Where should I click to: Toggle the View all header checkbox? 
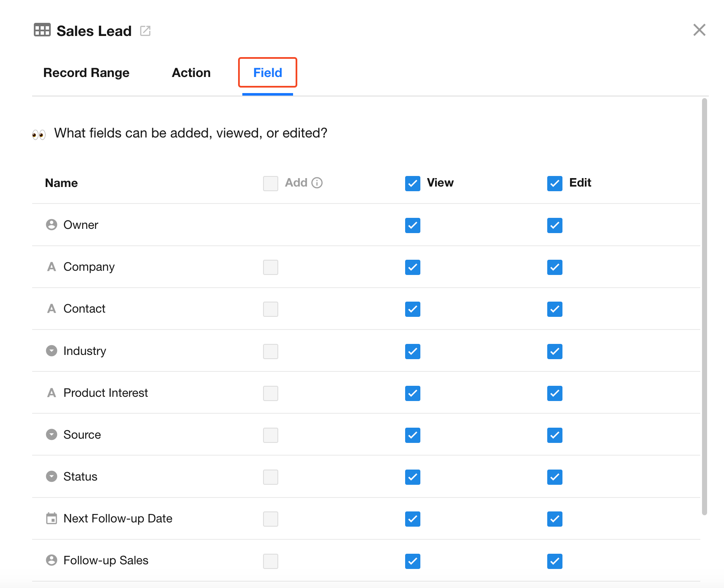(413, 184)
